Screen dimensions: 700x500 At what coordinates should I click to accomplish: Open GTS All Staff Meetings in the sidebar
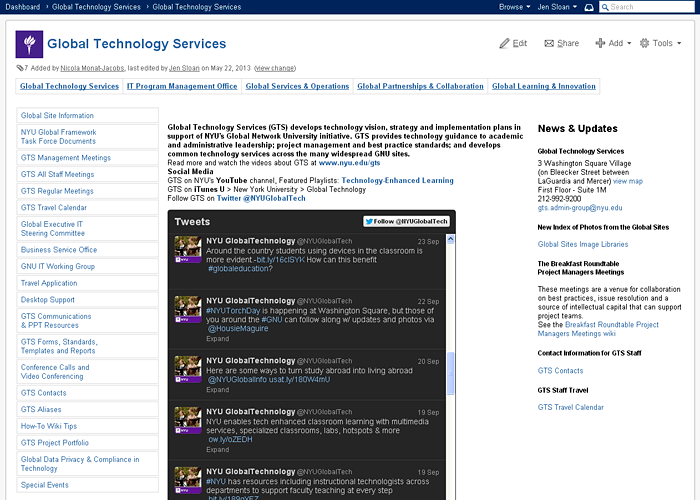(x=58, y=175)
